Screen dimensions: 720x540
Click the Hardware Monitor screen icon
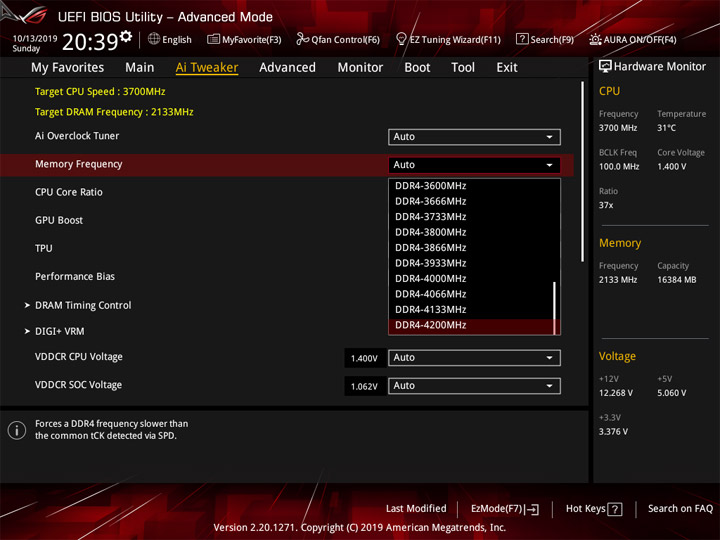tap(605, 66)
